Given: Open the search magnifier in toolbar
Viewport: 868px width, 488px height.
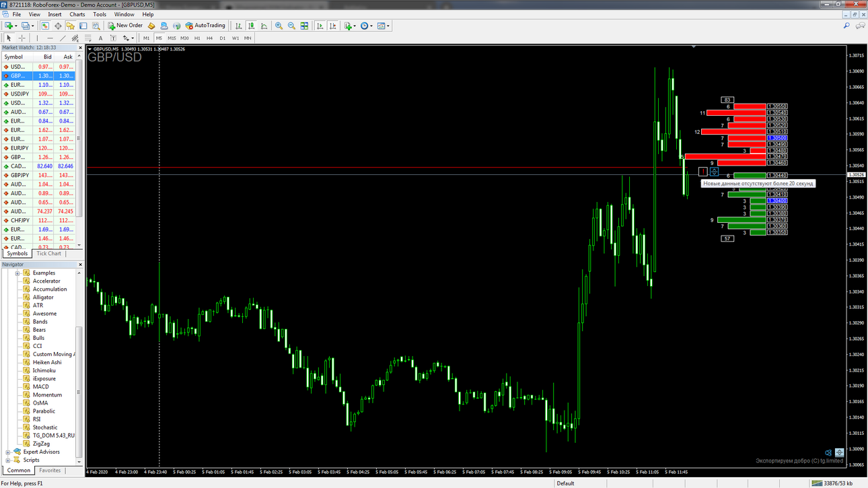Looking at the screenshot, I should tap(846, 26).
